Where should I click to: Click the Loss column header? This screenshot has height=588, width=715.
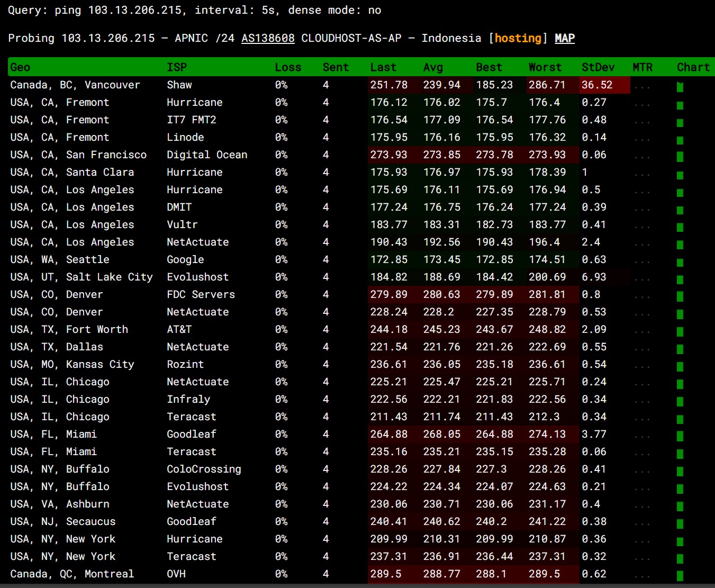[x=288, y=67]
